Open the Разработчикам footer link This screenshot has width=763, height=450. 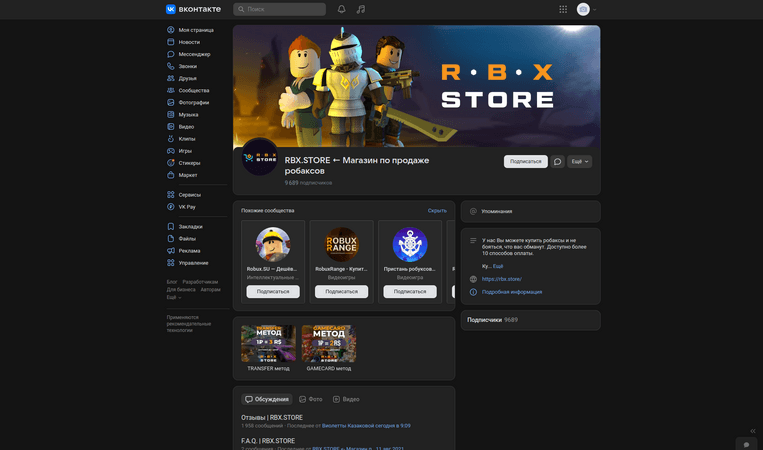tap(200, 282)
